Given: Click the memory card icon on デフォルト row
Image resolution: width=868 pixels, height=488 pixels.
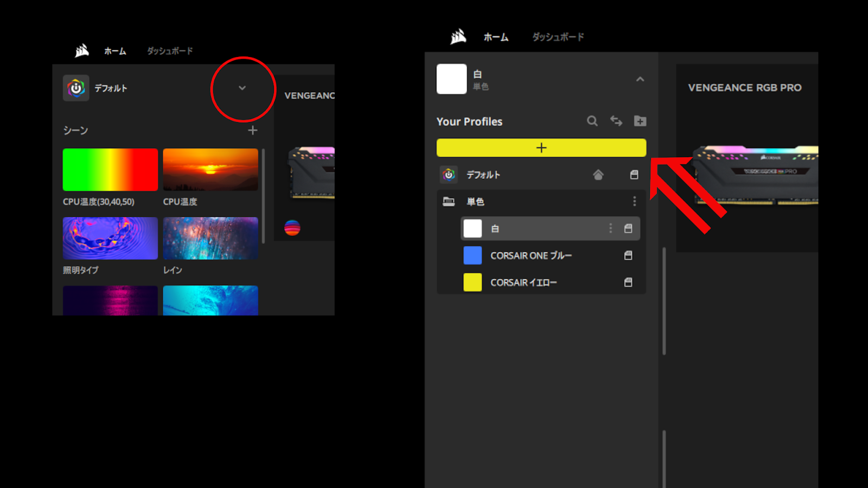Looking at the screenshot, I should click(634, 175).
